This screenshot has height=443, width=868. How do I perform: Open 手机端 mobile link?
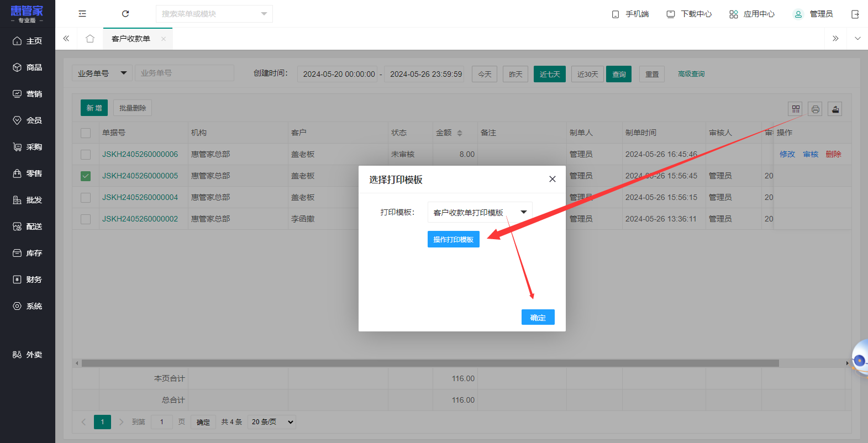tap(630, 14)
